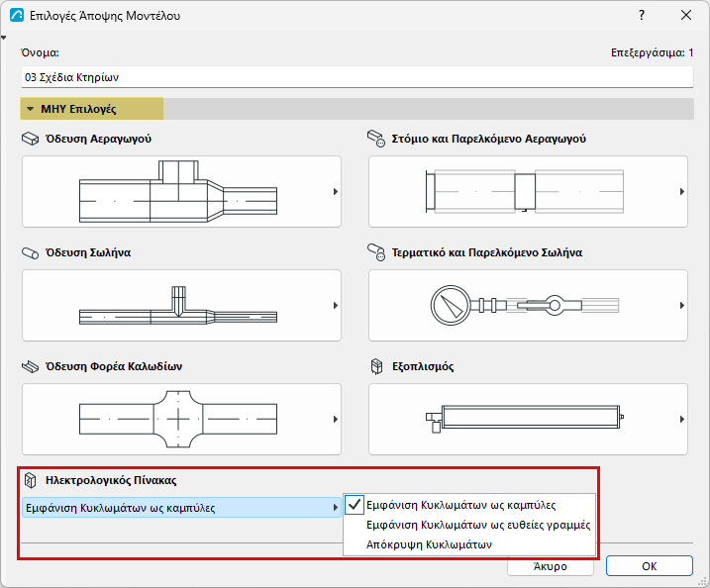This screenshot has width=710, height=588.
Task: Open the Εμφάνιση Κυκλωμάτων circuits dropdown
Action: (181, 508)
